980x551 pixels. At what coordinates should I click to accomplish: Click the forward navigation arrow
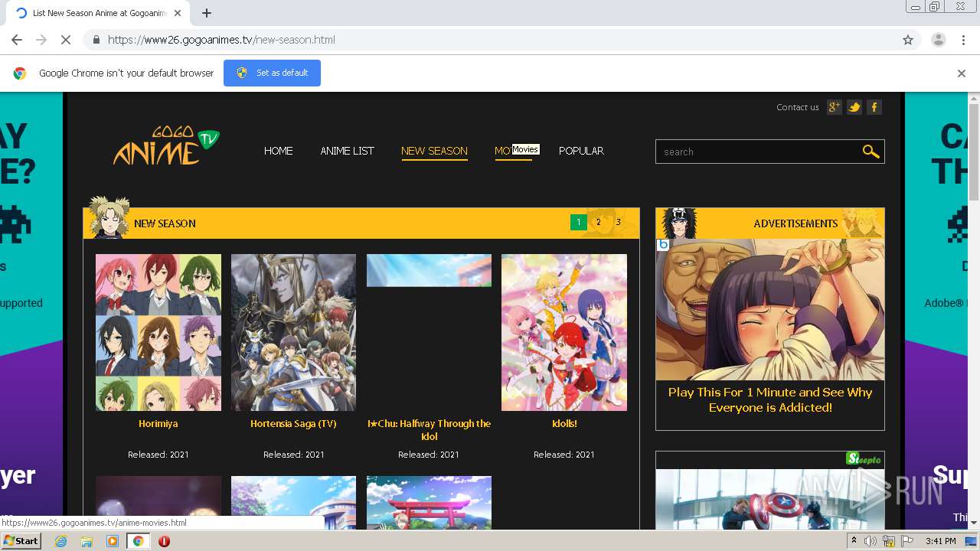(x=41, y=40)
